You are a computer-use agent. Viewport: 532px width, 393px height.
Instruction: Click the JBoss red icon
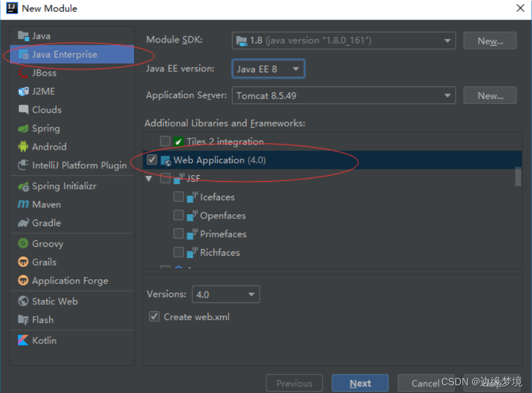click(23, 73)
